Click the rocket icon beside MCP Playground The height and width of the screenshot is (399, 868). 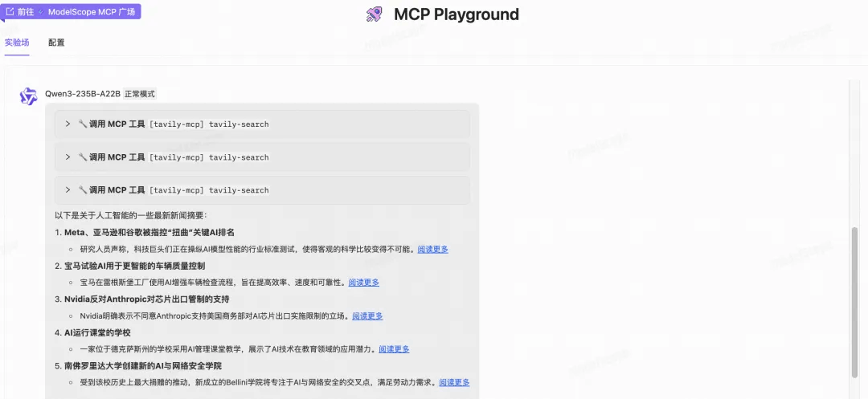tap(375, 14)
